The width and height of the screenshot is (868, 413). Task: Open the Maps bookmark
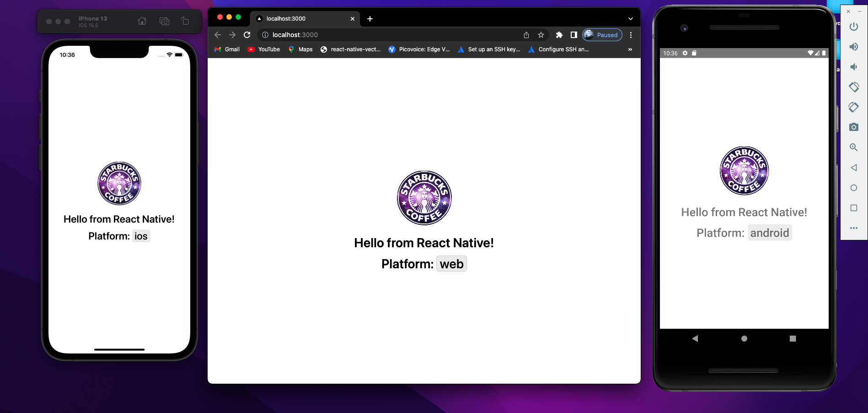point(300,49)
